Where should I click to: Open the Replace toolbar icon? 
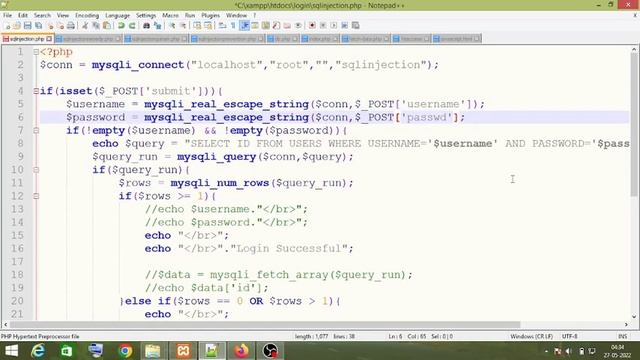(x=157, y=26)
